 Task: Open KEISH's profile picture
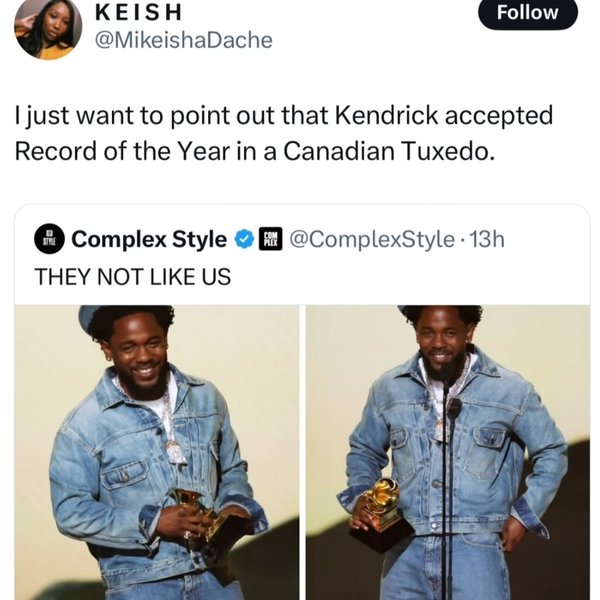point(48,27)
